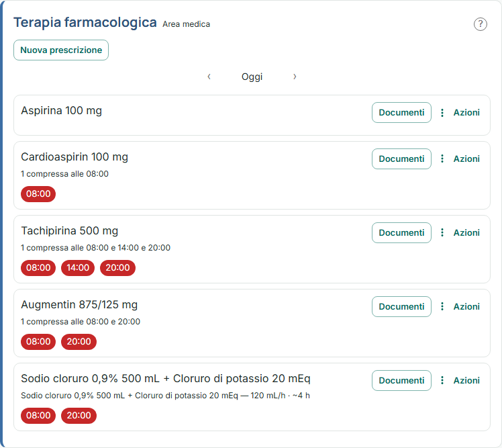Click Nuova prescrizione button

[61, 50]
